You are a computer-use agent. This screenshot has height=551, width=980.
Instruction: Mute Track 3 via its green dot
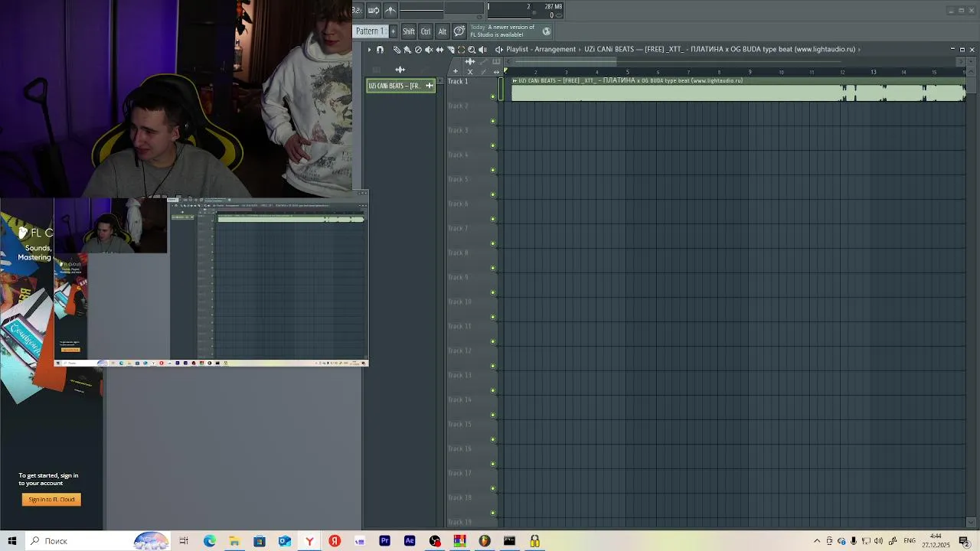point(492,145)
